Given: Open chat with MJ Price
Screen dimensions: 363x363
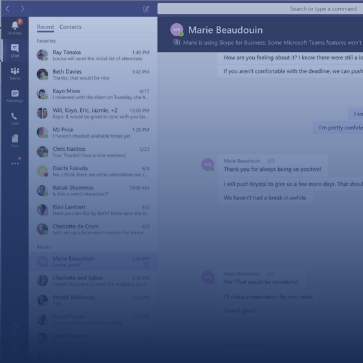Looking at the screenshot, I should coord(93,132).
